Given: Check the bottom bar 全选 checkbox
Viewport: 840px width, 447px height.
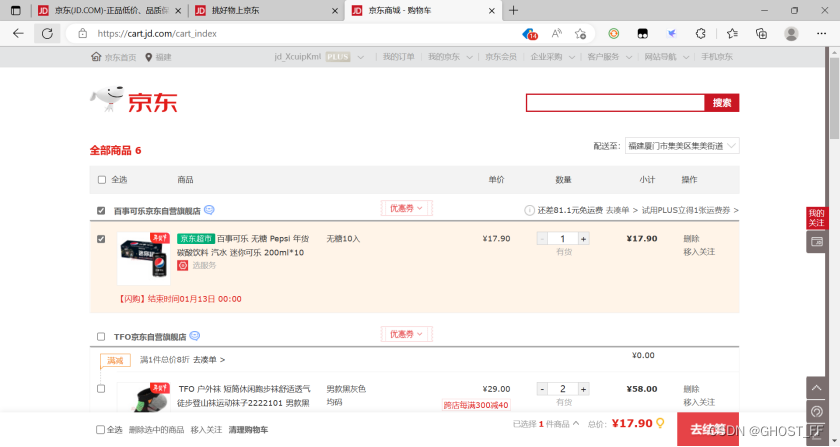Looking at the screenshot, I should [x=100, y=429].
